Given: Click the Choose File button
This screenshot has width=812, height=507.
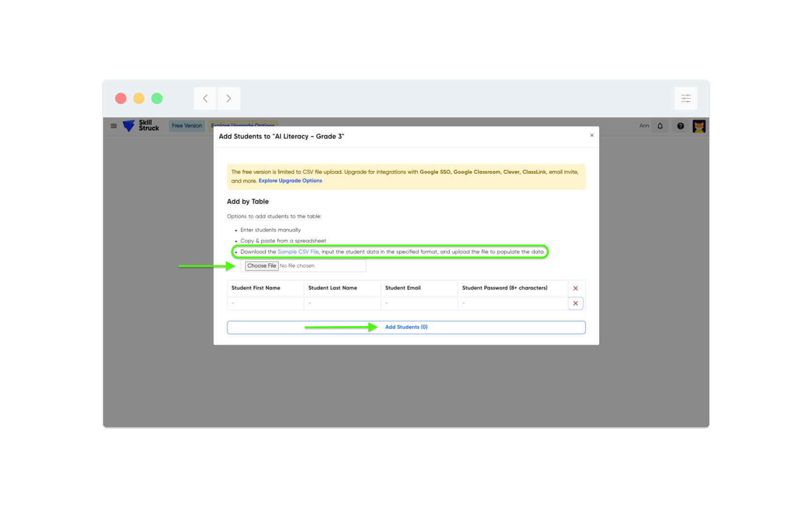Looking at the screenshot, I should pos(261,266).
